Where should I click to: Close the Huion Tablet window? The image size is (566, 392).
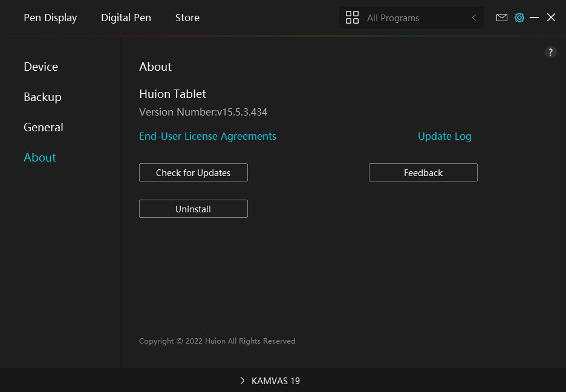coord(551,18)
